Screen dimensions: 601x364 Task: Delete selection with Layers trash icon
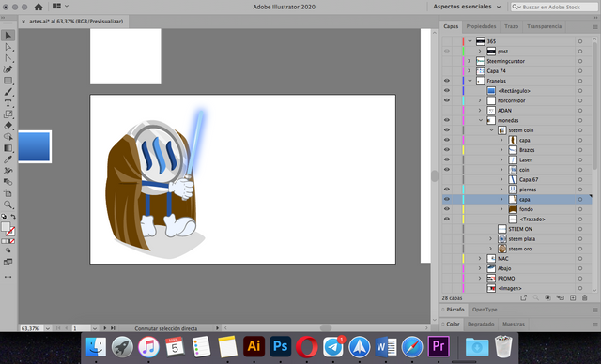(x=584, y=297)
